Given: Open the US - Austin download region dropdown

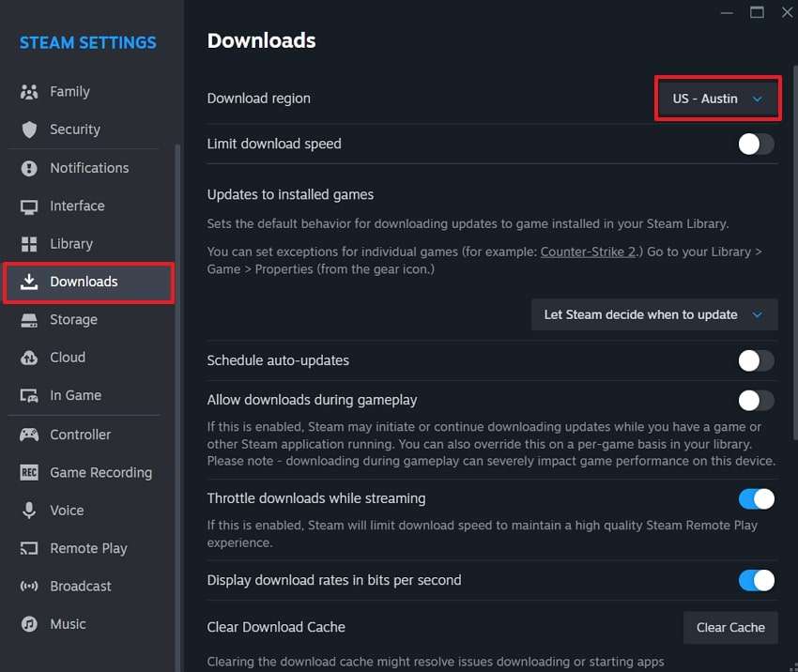Looking at the screenshot, I should click(717, 99).
